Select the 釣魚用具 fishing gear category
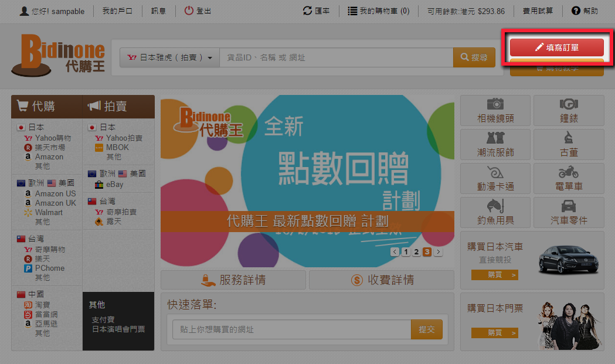This screenshot has width=615, height=364. [495, 213]
